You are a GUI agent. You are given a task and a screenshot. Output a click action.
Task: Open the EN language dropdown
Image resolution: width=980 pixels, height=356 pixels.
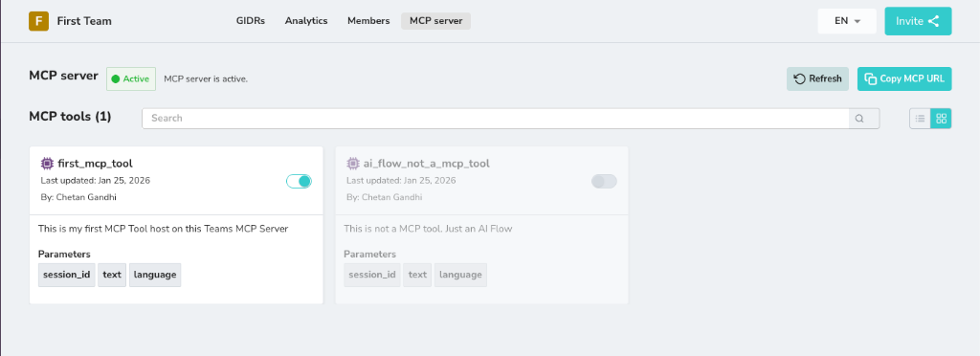(x=847, y=21)
